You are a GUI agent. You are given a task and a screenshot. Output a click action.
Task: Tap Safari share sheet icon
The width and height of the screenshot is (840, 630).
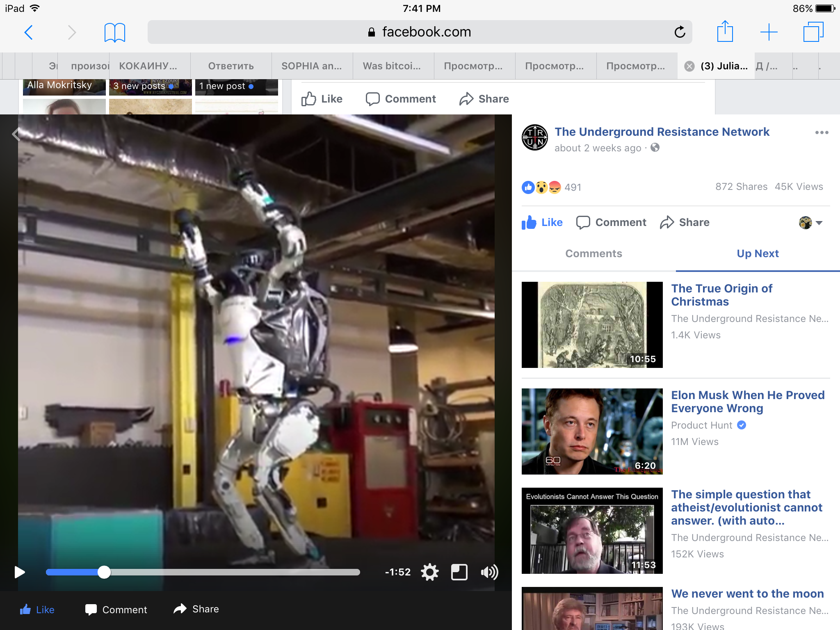725,32
